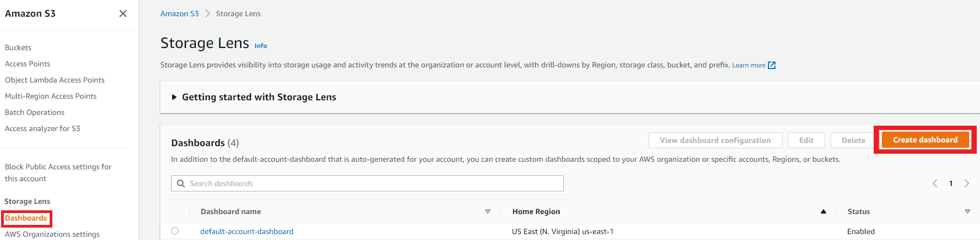
Task: Click the Amazon S3 breadcrumb link
Action: (179, 13)
